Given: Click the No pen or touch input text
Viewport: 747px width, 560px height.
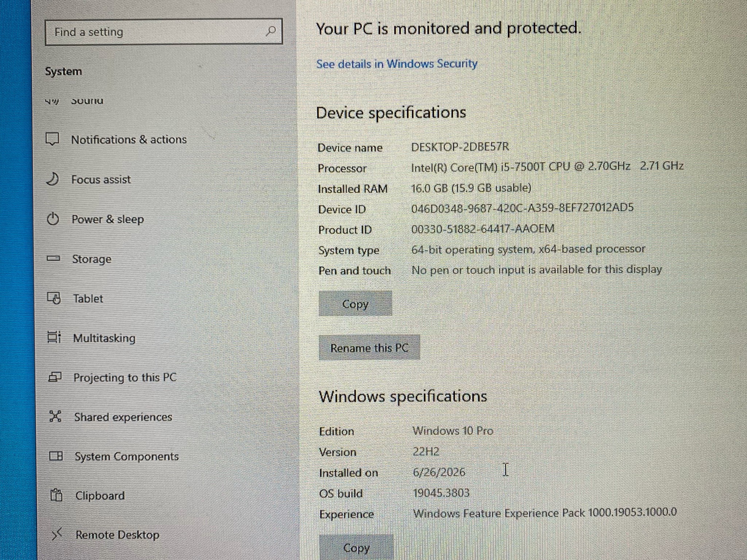Looking at the screenshot, I should [537, 269].
